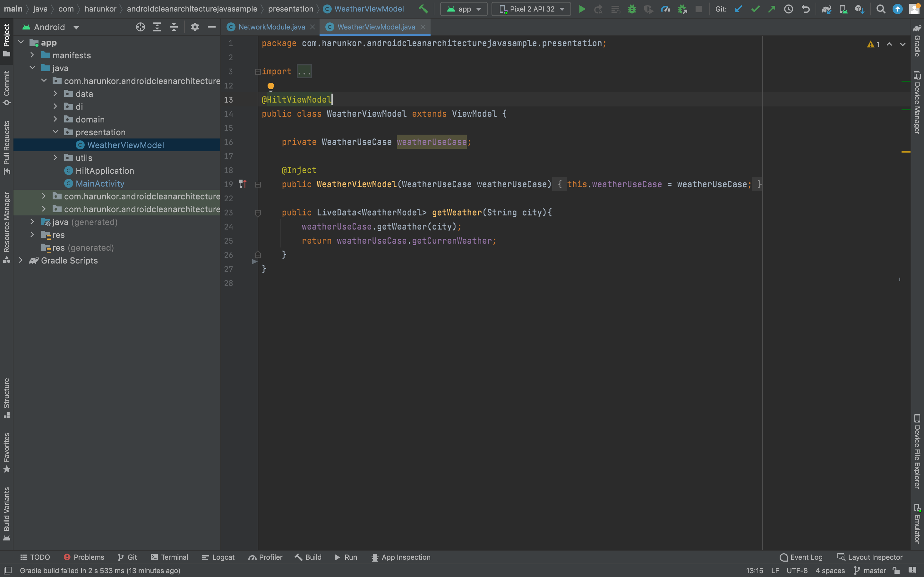Click the intention lightbulb in editor

point(271,87)
